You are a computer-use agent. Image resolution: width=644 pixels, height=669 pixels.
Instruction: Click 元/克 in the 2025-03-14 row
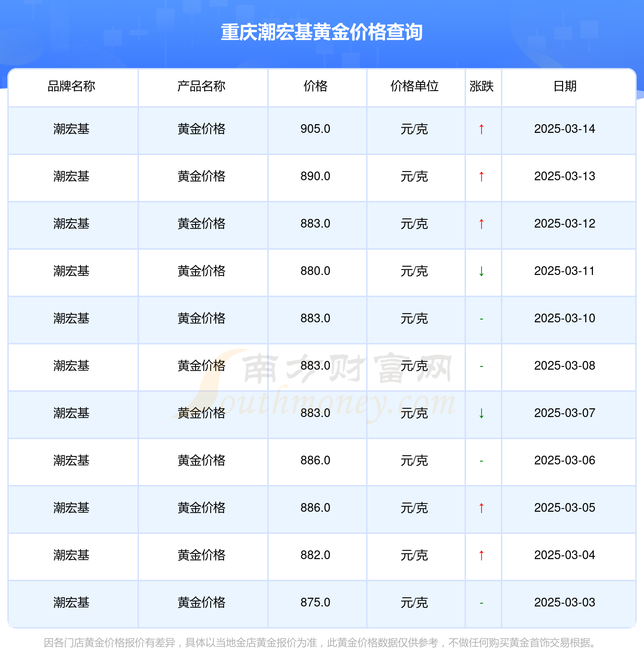click(414, 129)
